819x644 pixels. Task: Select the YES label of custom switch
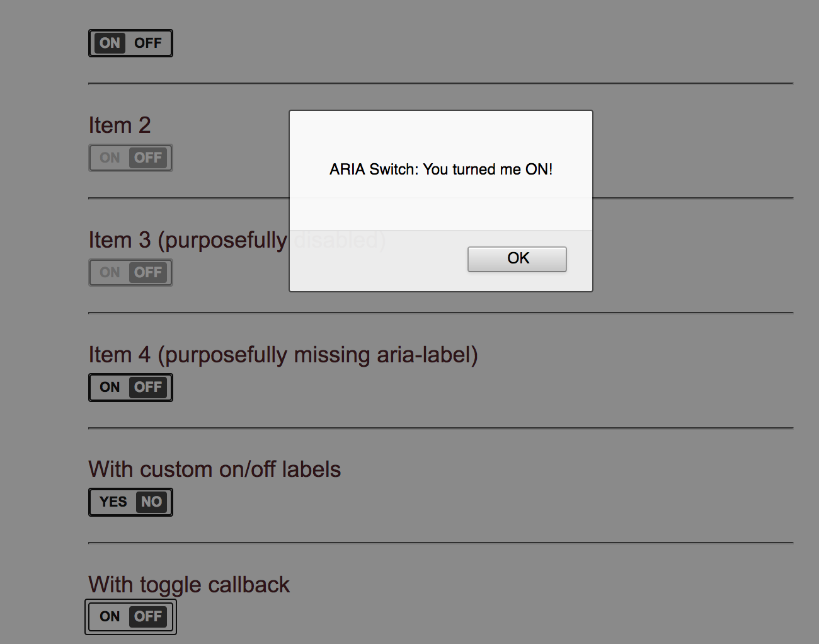[x=113, y=502]
